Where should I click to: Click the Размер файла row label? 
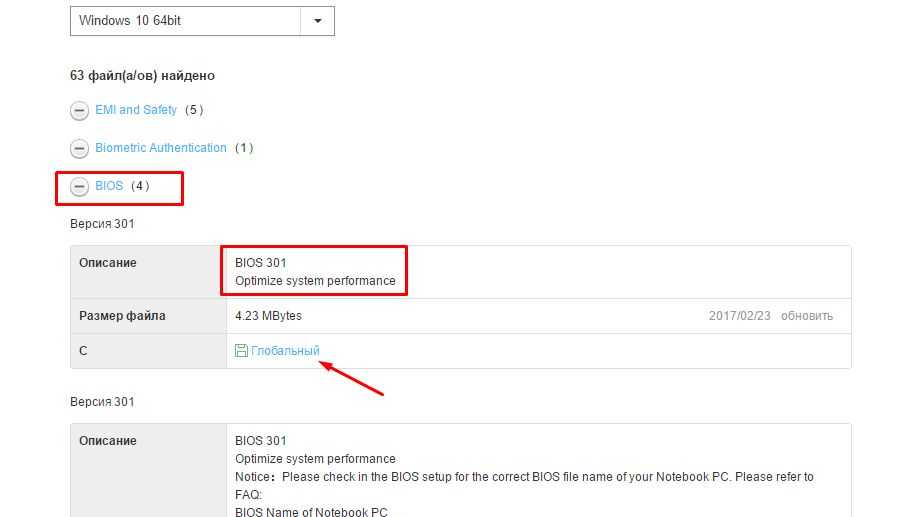coord(122,316)
